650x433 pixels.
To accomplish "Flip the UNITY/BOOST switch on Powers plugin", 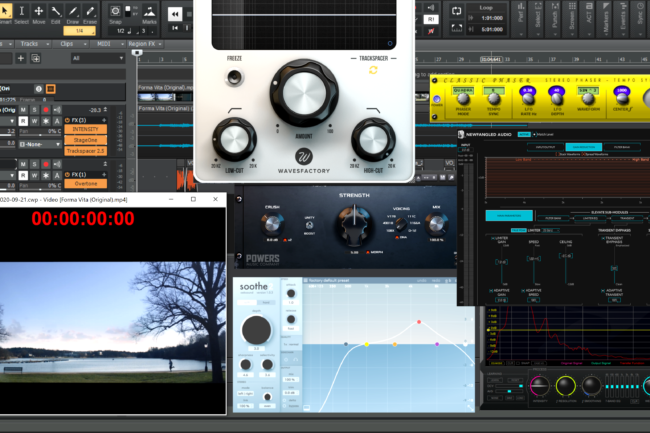I will (x=309, y=225).
